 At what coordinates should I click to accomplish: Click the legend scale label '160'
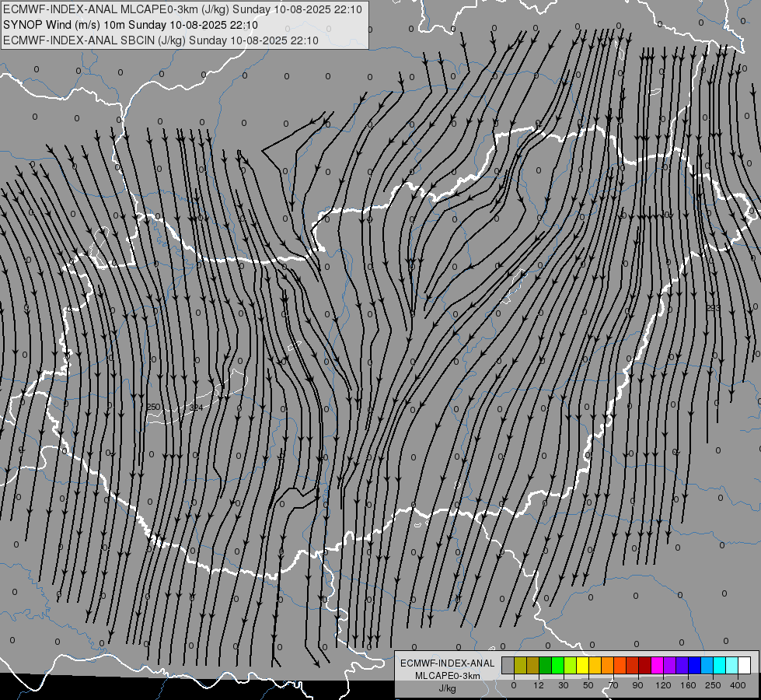pos(688,685)
